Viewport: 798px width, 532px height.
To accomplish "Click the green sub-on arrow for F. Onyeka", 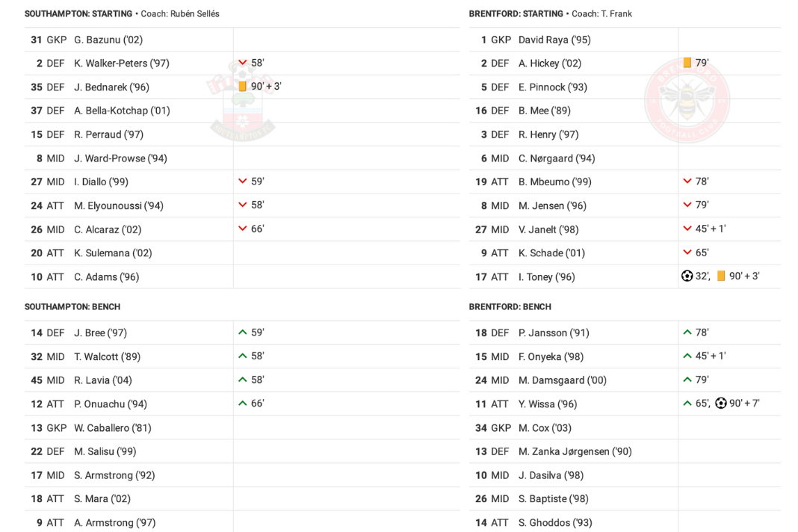I will point(687,356).
